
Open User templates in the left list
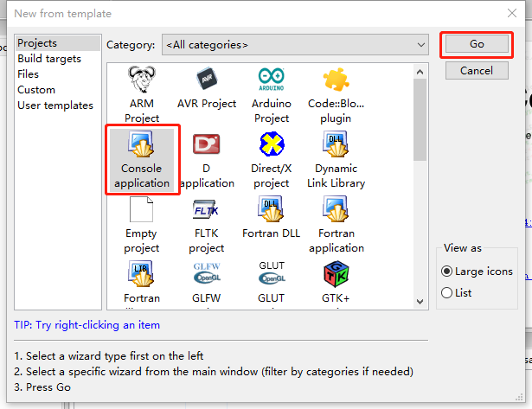pos(58,105)
